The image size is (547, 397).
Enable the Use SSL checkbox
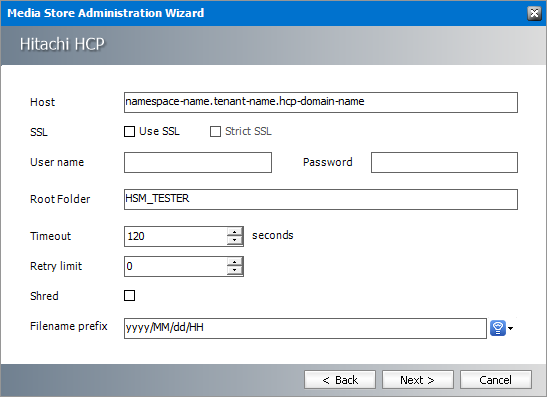(x=129, y=132)
